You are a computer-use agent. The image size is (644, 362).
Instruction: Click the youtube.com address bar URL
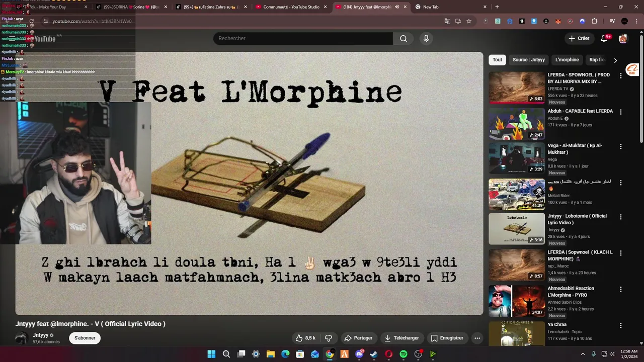[x=92, y=21]
